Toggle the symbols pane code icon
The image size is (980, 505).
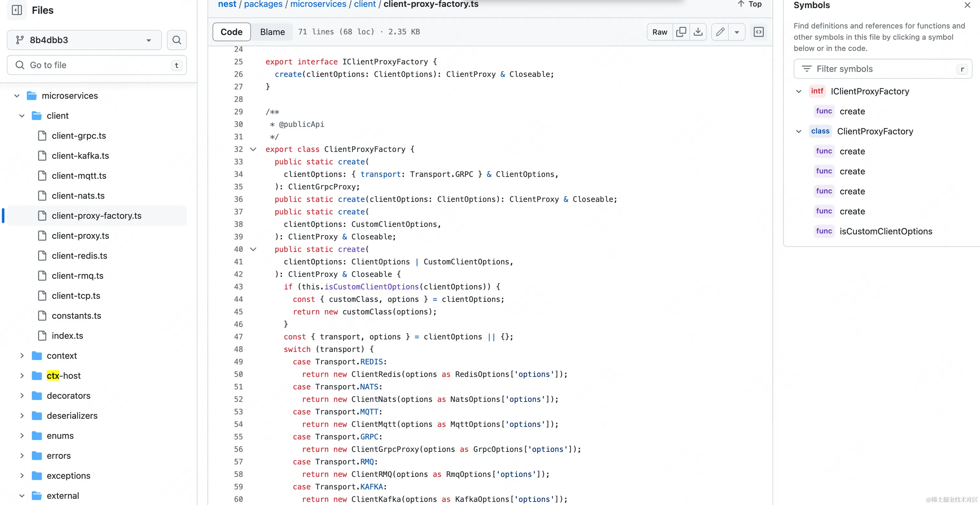click(759, 32)
